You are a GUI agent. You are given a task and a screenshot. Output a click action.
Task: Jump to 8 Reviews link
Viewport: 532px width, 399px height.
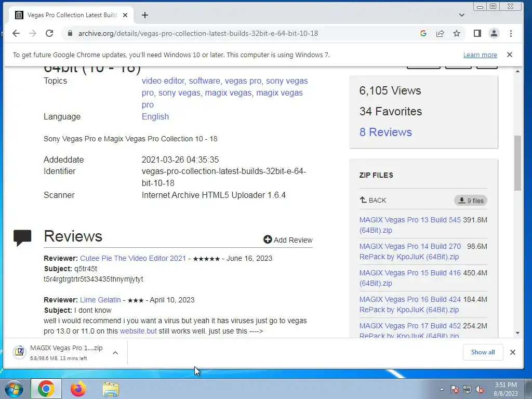tap(385, 132)
